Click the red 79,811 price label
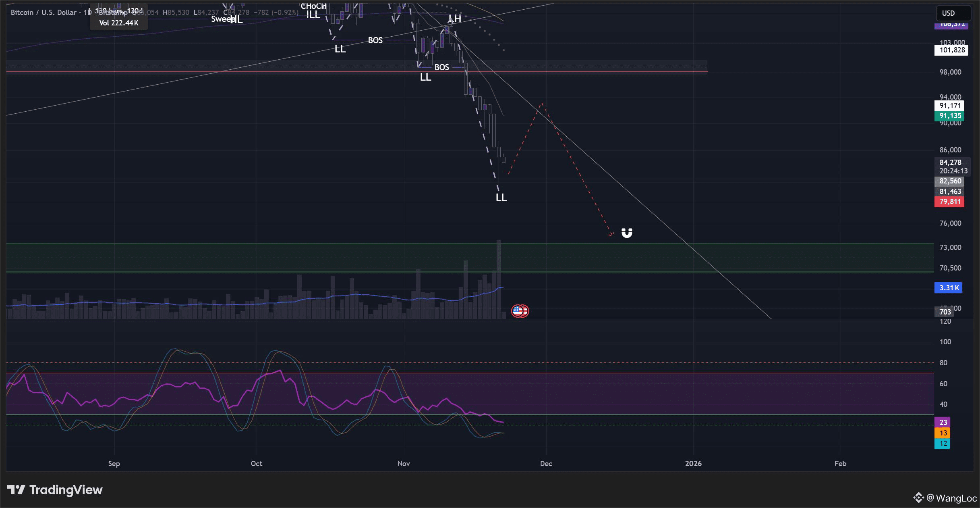 tap(949, 202)
